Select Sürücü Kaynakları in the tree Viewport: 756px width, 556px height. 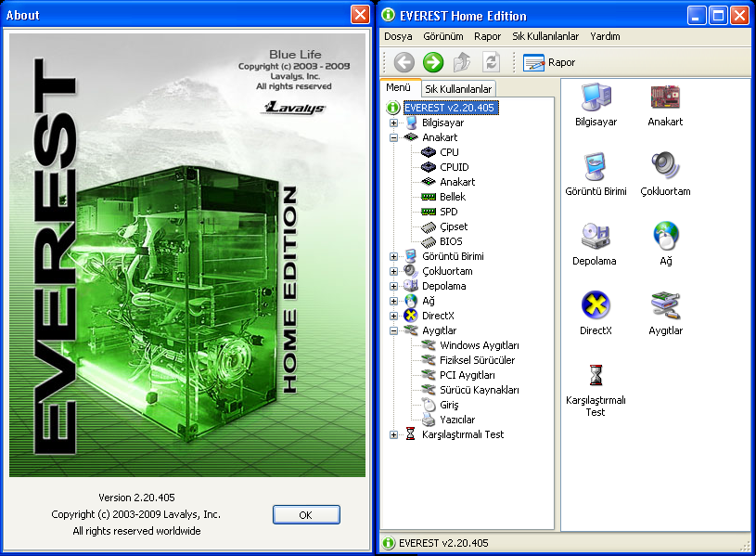480,390
